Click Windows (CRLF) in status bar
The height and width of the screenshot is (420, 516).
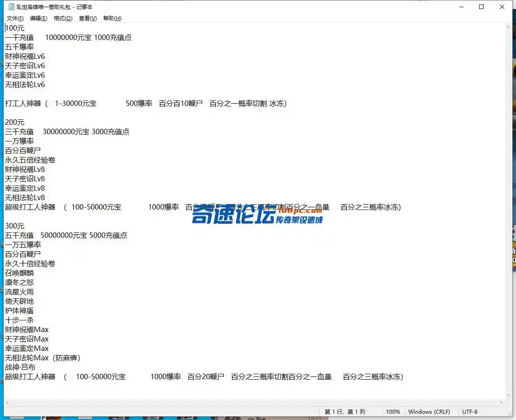click(x=429, y=412)
